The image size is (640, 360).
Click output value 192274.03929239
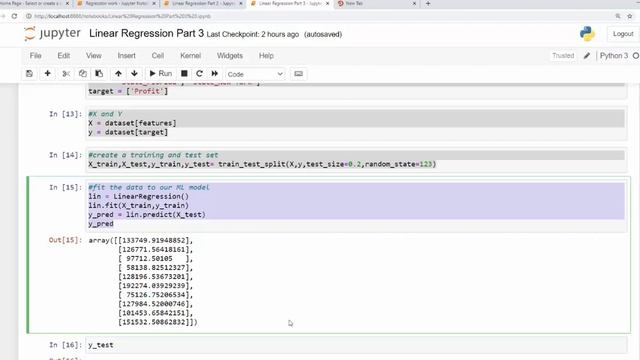(155, 286)
